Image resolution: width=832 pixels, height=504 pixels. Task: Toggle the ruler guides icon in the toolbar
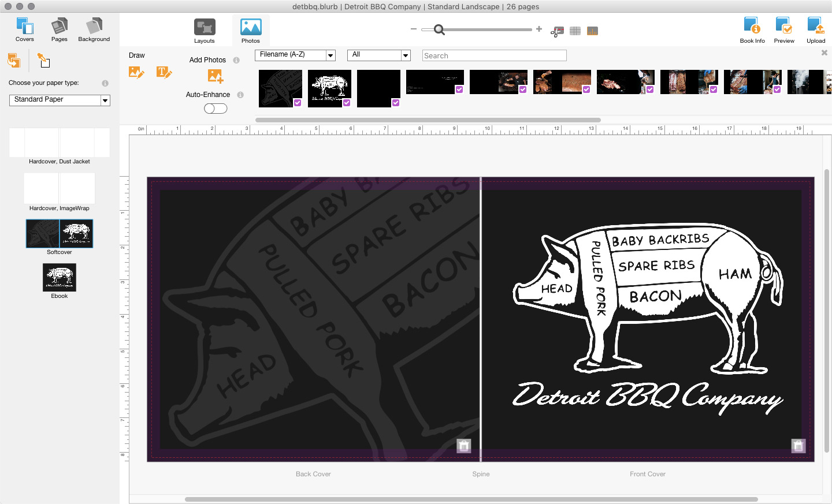coord(592,31)
